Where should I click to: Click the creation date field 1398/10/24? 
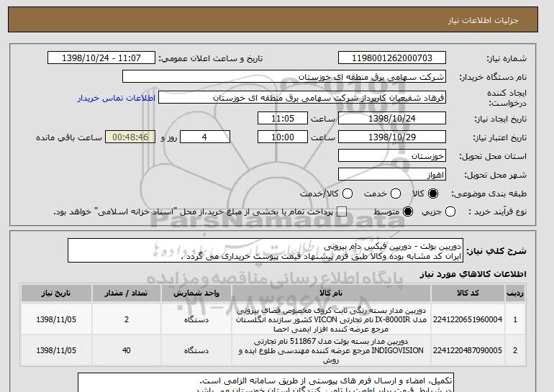click(x=392, y=118)
